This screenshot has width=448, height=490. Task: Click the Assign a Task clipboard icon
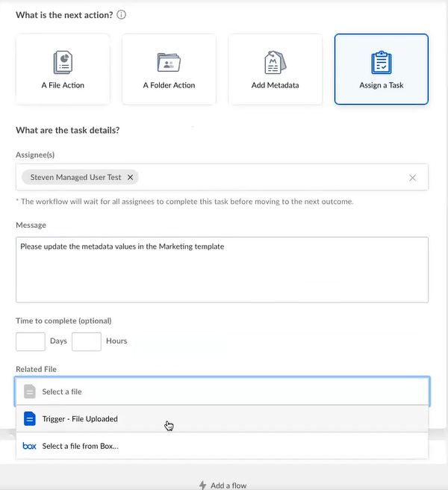click(x=381, y=63)
